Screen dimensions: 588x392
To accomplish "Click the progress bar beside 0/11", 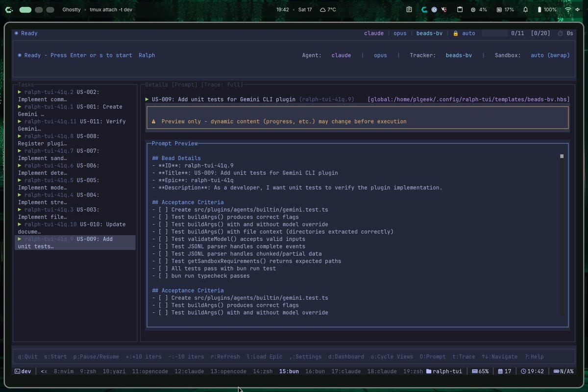I will (495, 33).
